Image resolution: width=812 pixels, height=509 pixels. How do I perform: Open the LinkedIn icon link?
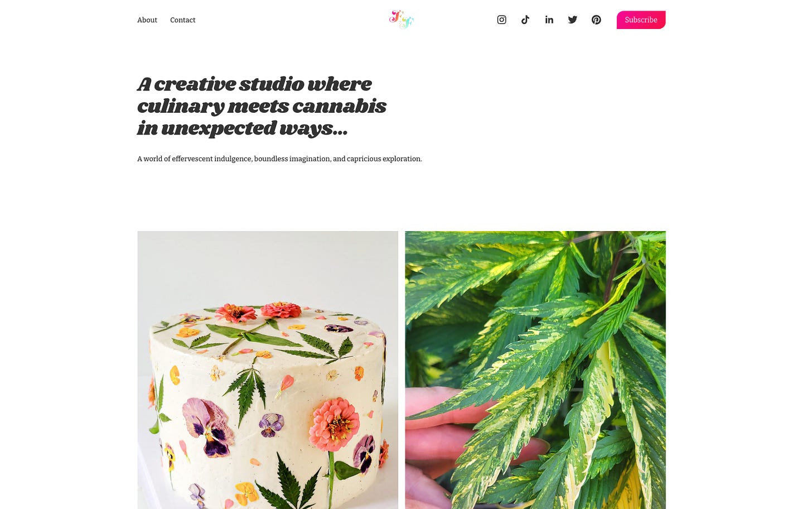click(549, 20)
